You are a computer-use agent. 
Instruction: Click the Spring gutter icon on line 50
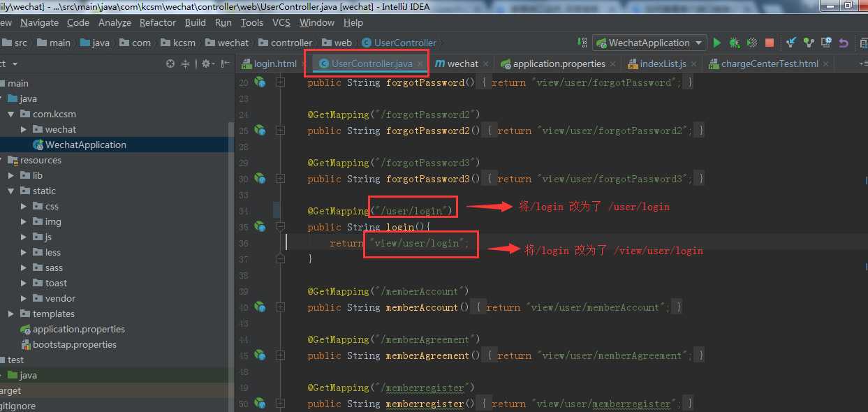pos(260,404)
